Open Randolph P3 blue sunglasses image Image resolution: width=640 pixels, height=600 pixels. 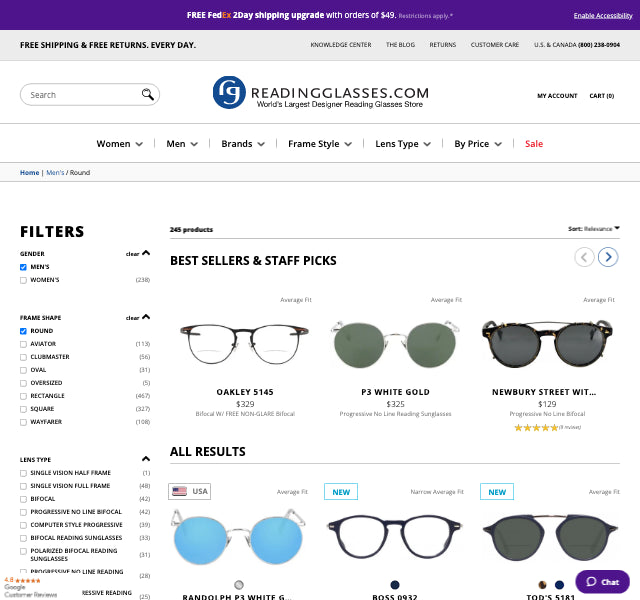238,536
